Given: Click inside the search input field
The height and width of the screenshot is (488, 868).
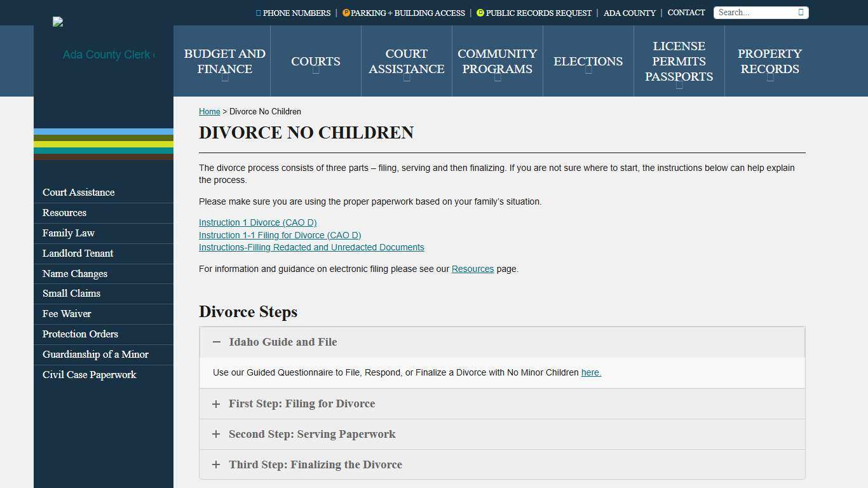Looking at the screenshot, I should (x=753, y=12).
